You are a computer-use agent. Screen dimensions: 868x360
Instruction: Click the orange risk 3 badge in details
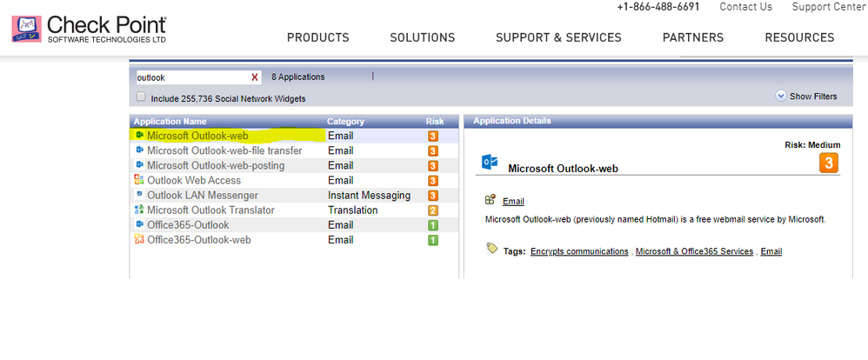click(x=828, y=163)
